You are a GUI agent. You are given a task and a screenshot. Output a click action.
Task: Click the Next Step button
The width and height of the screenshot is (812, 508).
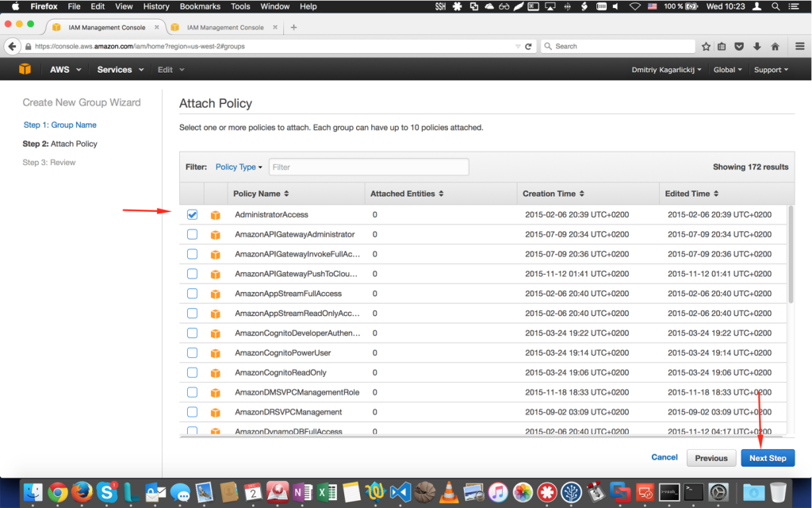point(768,458)
